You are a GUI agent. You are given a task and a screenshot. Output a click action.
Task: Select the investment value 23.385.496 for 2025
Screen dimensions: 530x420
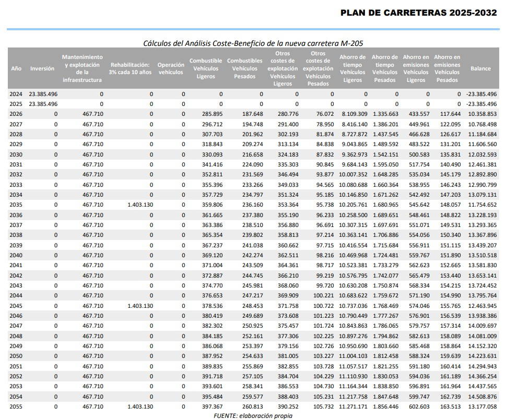43,104
